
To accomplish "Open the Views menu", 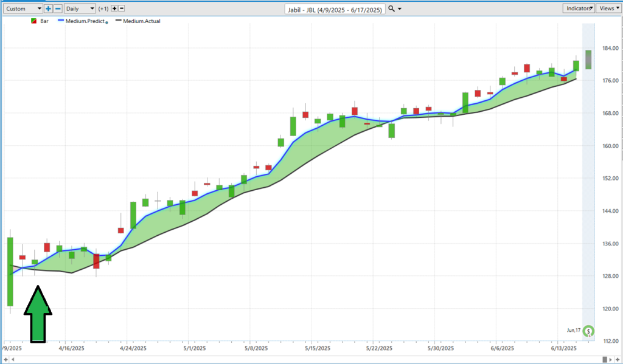I will (608, 9).
